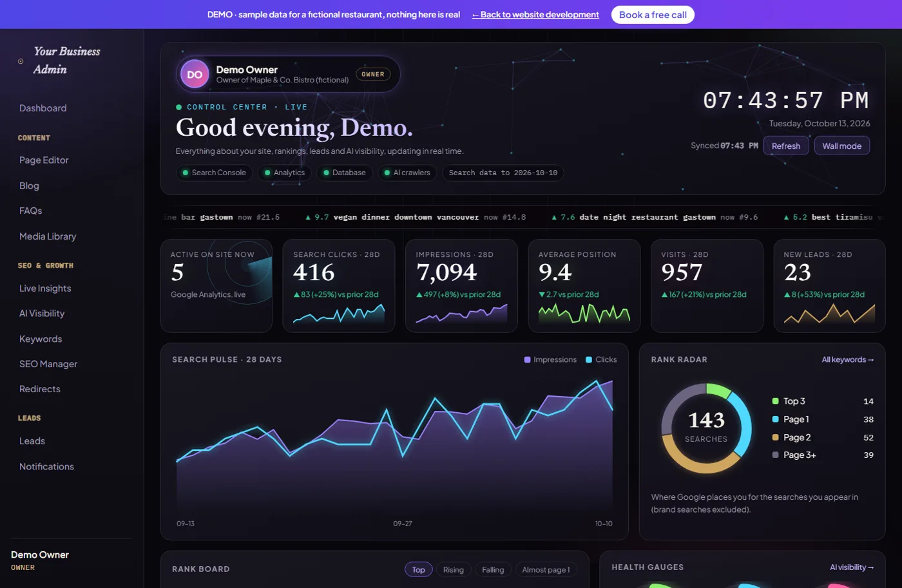Open the All keywords link

tap(847, 359)
